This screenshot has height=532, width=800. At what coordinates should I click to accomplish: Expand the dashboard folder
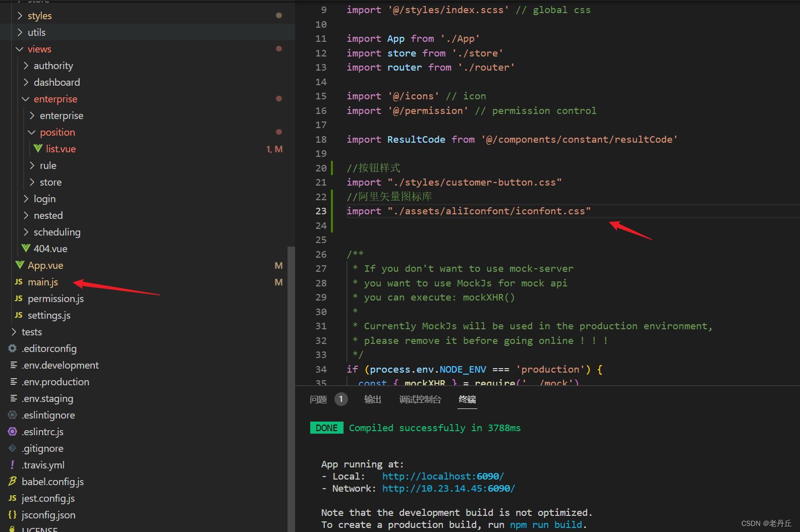26,82
